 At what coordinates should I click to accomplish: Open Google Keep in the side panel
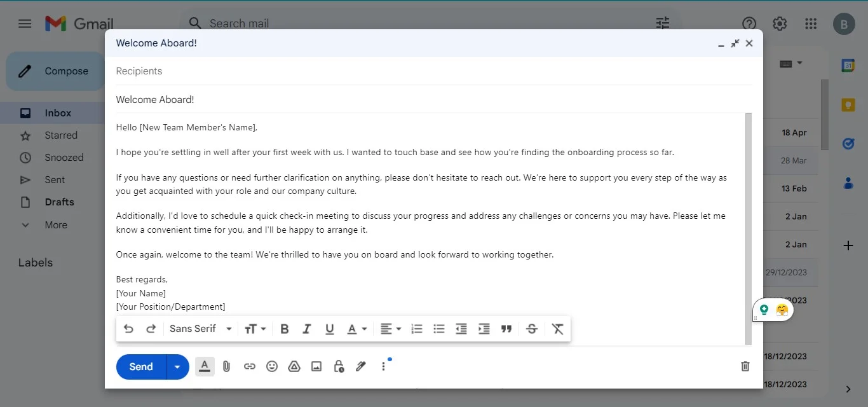point(848,105)
